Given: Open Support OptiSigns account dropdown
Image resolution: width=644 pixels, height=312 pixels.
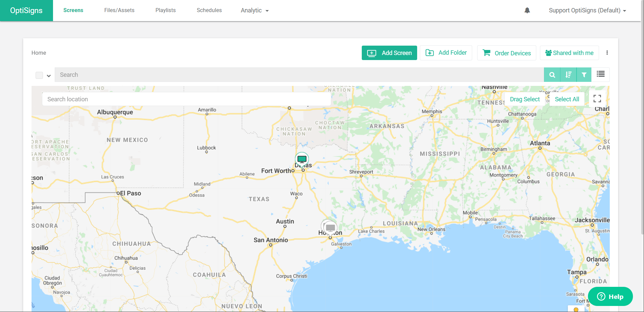Looking at the screenshot, I should (587, 10).
